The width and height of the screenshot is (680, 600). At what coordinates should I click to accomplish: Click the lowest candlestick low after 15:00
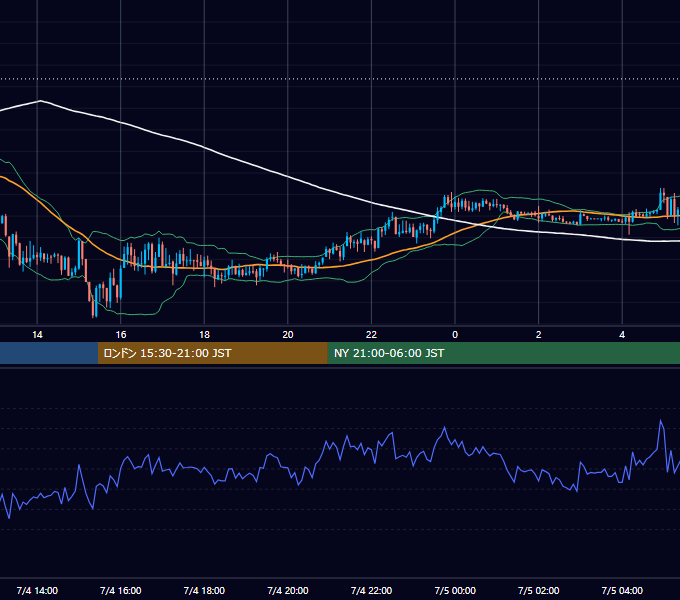pyautogui.click(x=93, y=316)
